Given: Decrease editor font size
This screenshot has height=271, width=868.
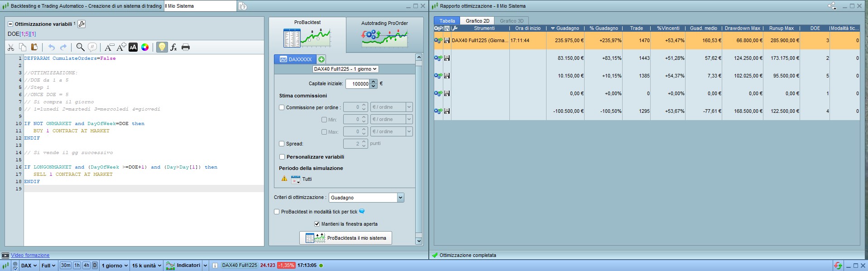Looking at the screenshot, I should [109, 47].
